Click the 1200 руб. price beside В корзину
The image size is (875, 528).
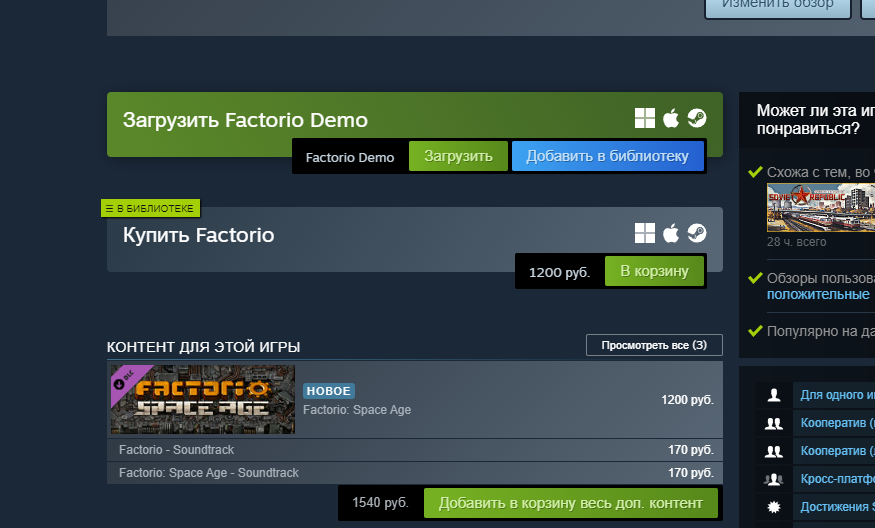point(559,272)
